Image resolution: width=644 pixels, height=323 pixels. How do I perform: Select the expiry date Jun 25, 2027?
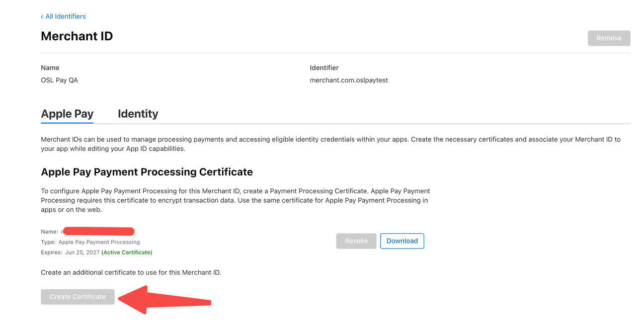click(82, 253)
